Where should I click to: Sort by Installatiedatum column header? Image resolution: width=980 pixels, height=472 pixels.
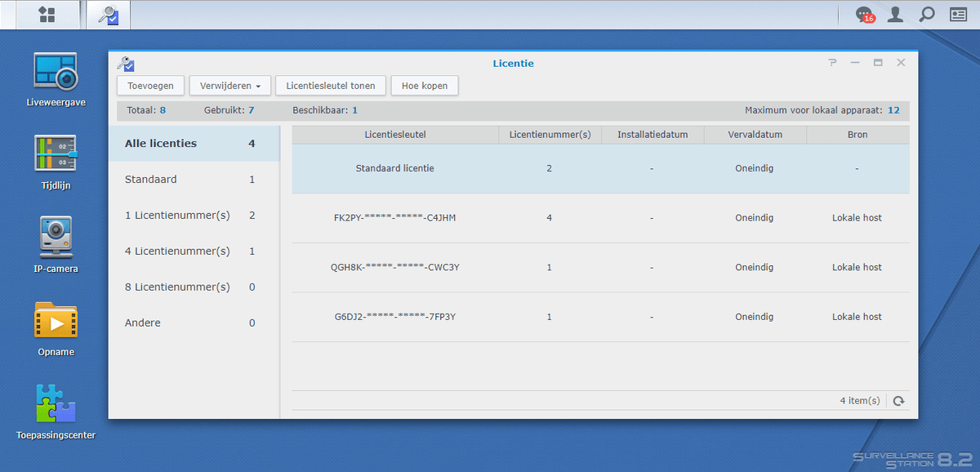point(653,135)
